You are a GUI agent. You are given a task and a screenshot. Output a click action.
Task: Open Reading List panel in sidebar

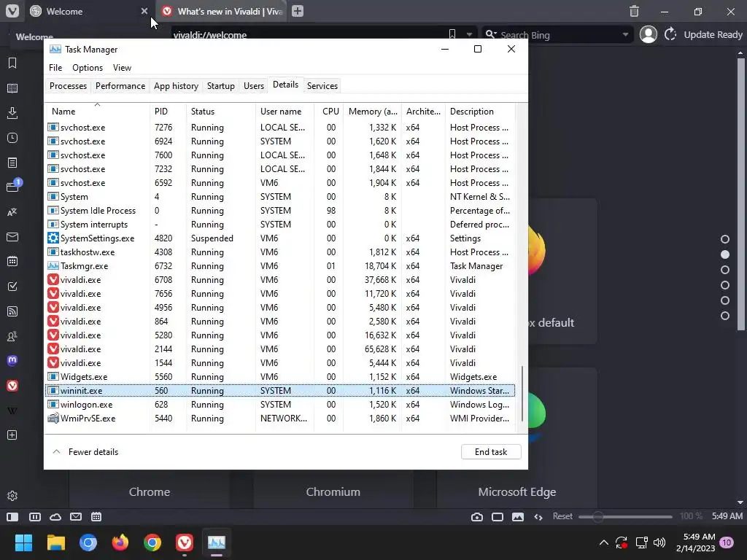[x=12, y=88]
